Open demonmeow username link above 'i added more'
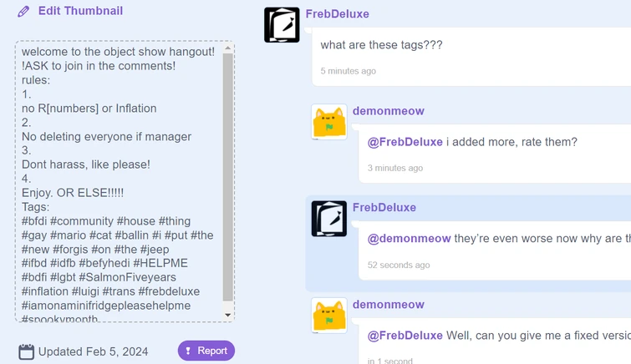631x364 pixels. [388, 111]
